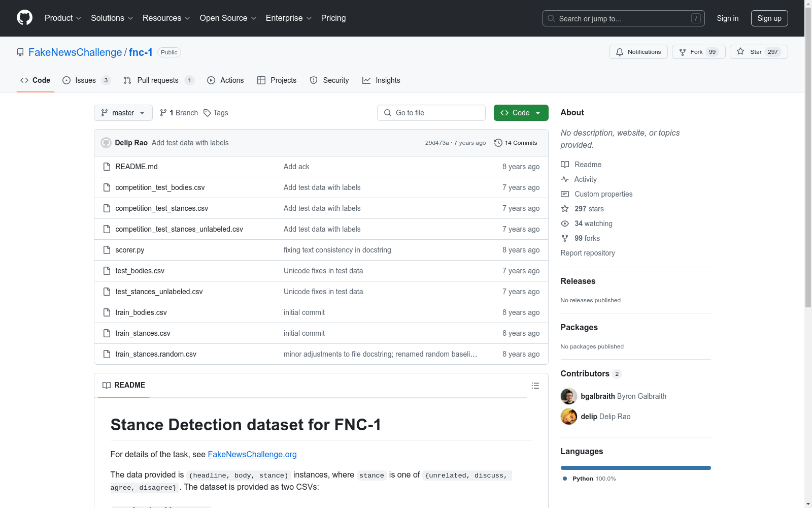Image resolution: width=812 pixels, height=508 pixels.
Task: Click Delip Rao's commit avatar
Action: pos(106,143)
